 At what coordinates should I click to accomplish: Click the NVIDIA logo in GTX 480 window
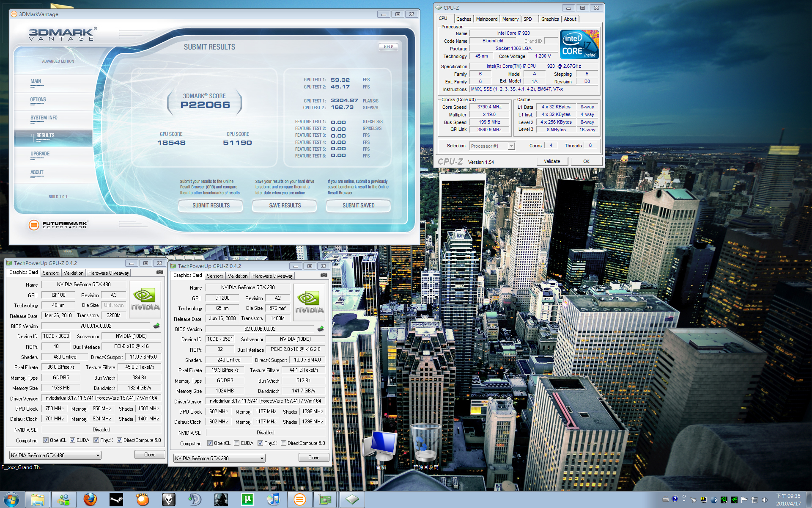145,299
